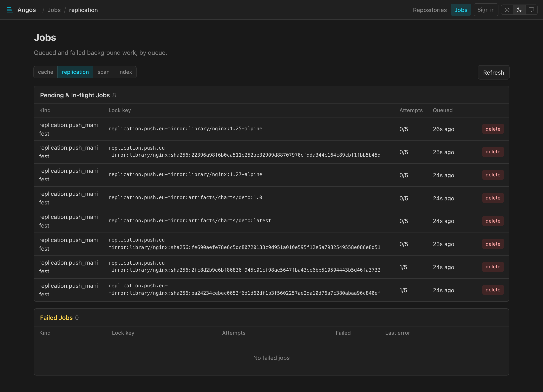Click the Angos home link

coord(27,10)
